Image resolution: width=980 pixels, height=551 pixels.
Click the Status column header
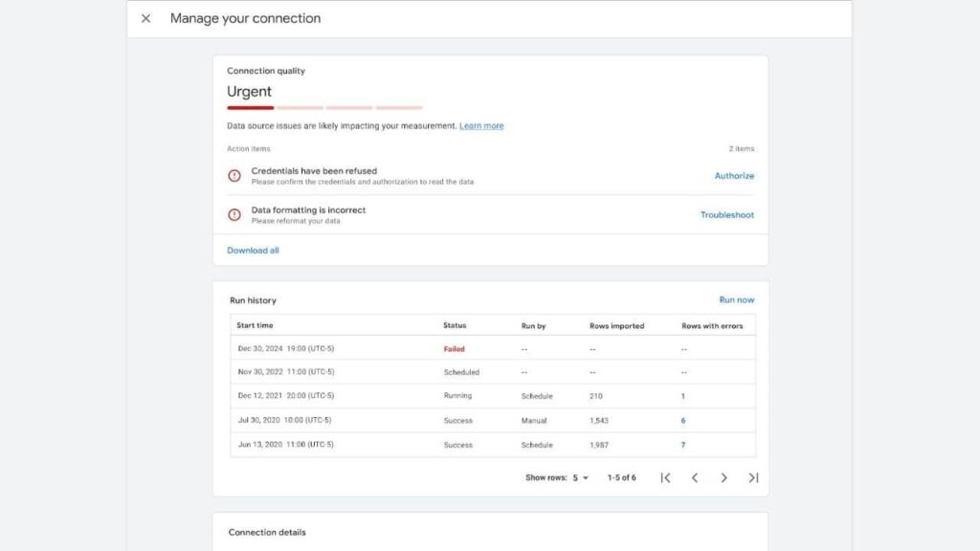pyautogui.click(x=455, y=326)
